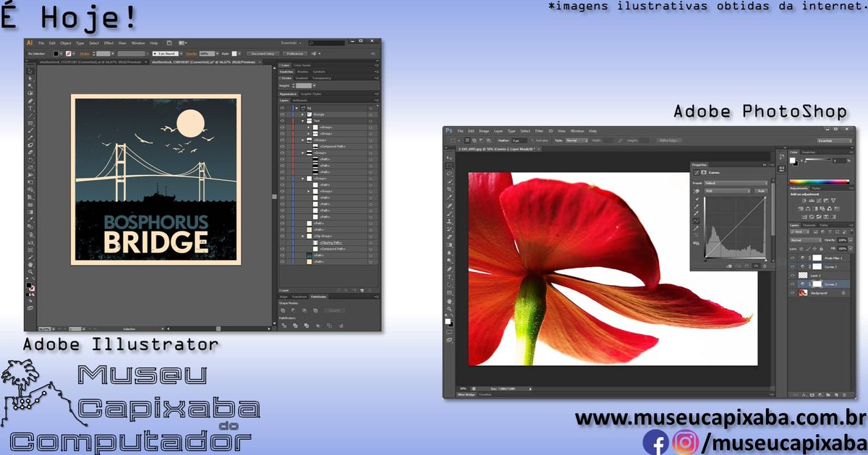The image size is (868, 455).
Task: Select the Lasso tool in Photoshop
Action: pyautogui.click(x=449, y=174)
